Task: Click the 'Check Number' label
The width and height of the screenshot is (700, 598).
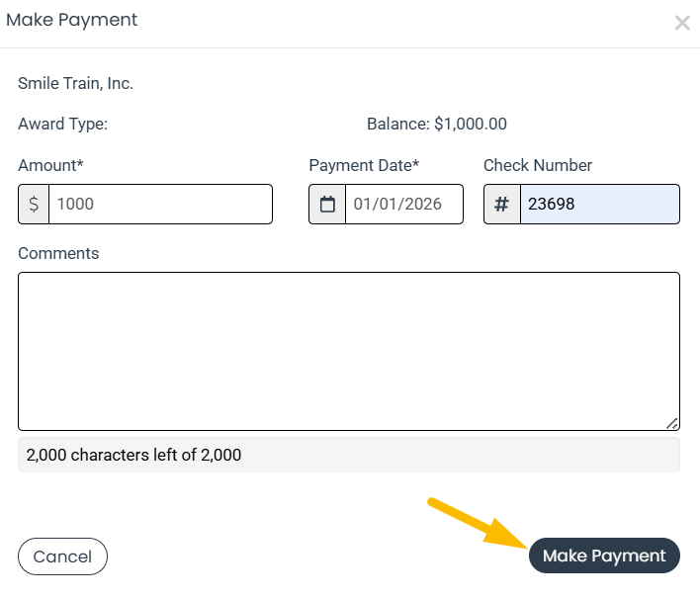Action: pos(538,166)
